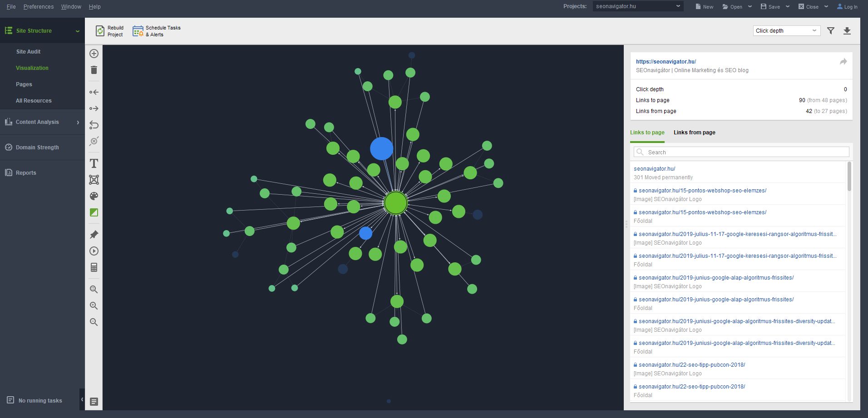Click the filter funnel icon
Viewport: 868px width, 418px height.
831,31
